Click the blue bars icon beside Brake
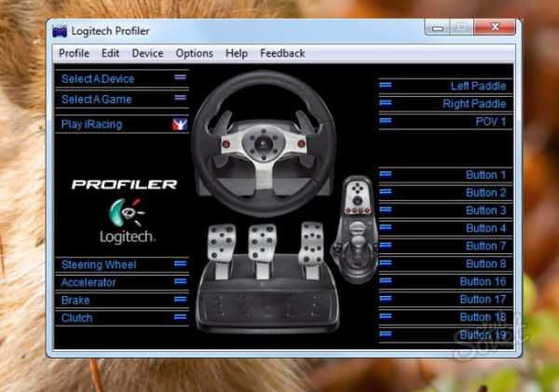This screenshot has height=392, width=559. (180, 299)
